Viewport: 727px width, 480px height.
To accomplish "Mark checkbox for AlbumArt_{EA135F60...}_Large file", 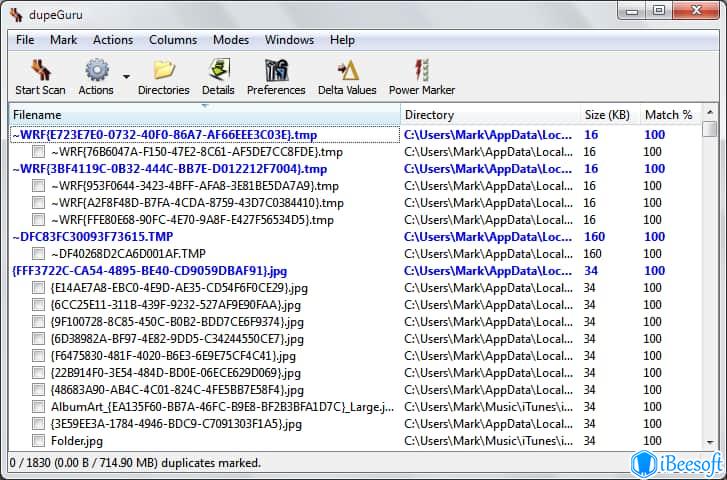I will [x=38, y=407].
